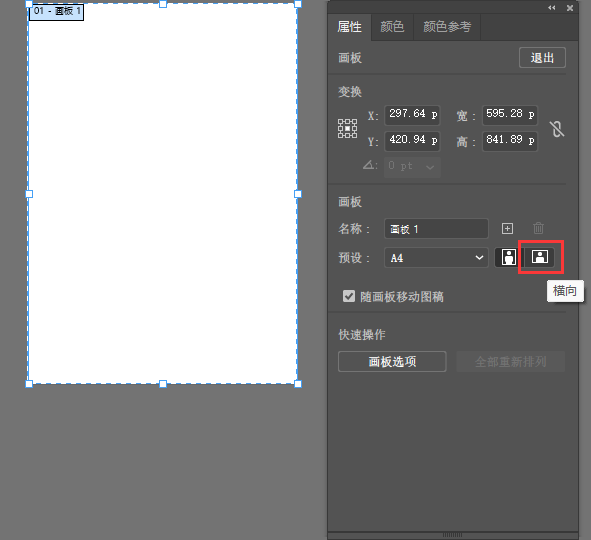Open the A4 preset dropdown
Image resolution: width=591 pixels, height=540 pixels.
tap(436, 258)
